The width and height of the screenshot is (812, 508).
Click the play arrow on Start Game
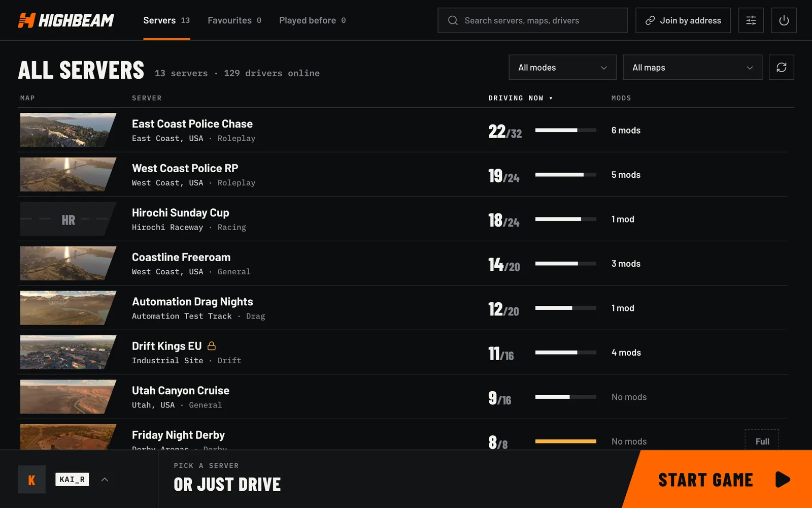click(x=783, y=480)
